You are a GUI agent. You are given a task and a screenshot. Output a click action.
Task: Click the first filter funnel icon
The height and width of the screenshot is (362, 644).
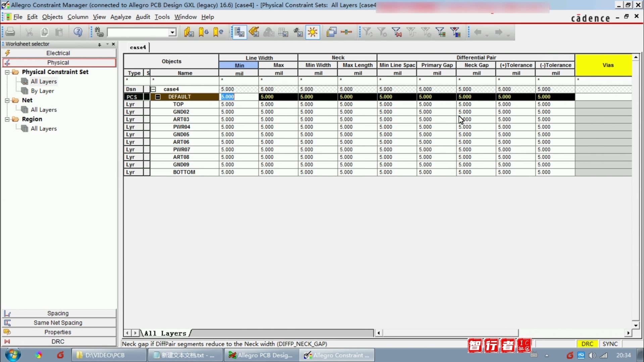367,32
